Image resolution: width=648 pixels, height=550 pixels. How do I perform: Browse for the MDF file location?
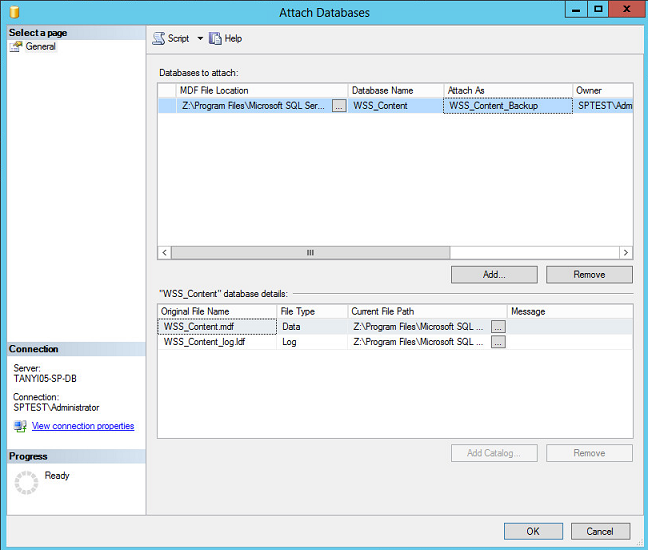[x=339, y=106]
